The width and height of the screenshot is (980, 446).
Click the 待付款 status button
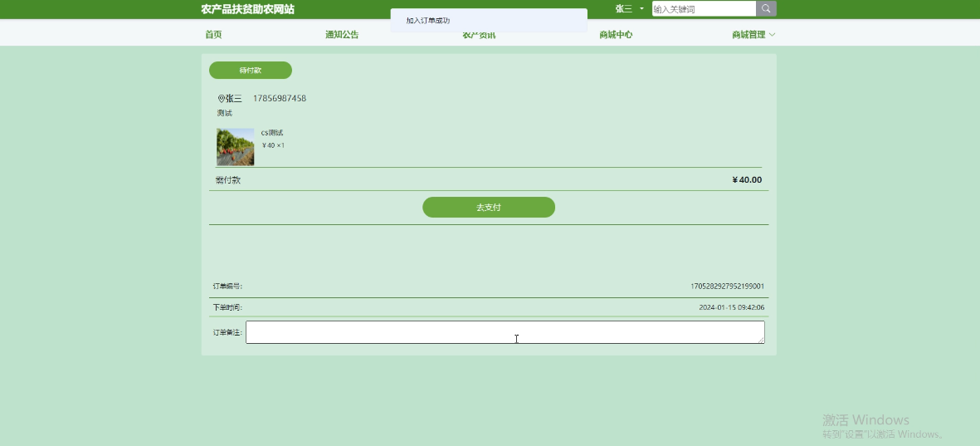tap(251, 70)
